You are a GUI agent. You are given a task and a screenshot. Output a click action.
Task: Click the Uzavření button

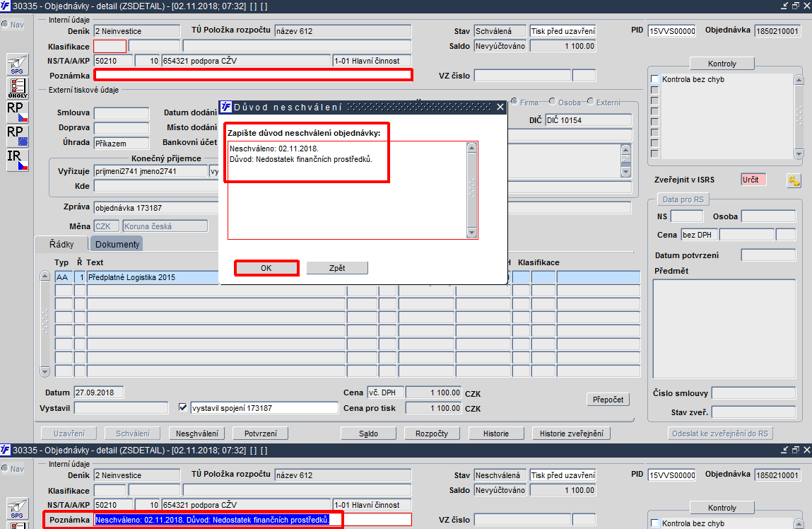pyautogui.click(x=69, y=434)
